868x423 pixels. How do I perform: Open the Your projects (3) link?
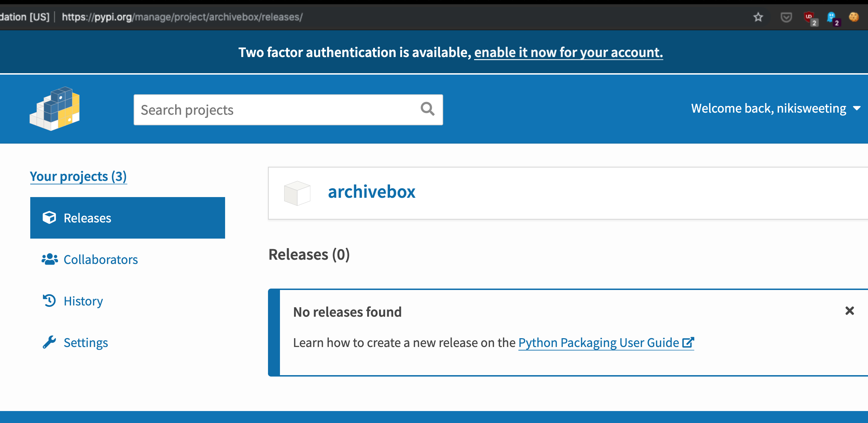(78, 176)
